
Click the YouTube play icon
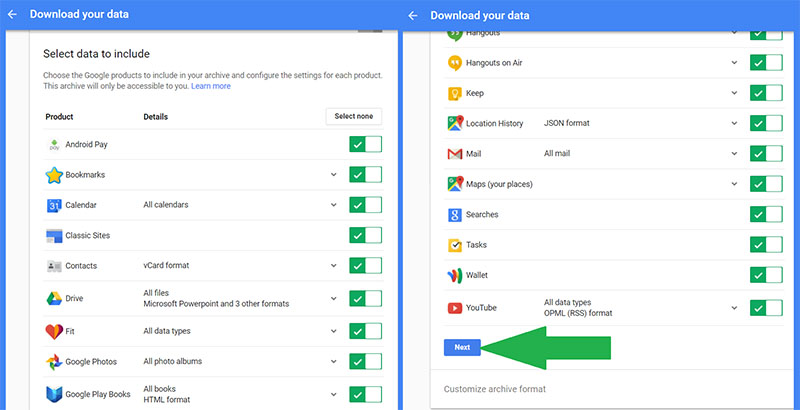click(455, 308)
